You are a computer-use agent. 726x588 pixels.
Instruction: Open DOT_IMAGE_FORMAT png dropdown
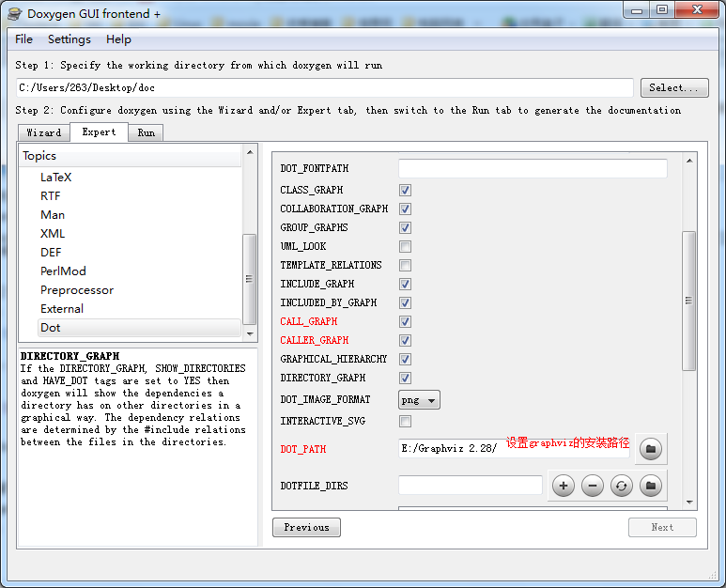pos(419,400)
